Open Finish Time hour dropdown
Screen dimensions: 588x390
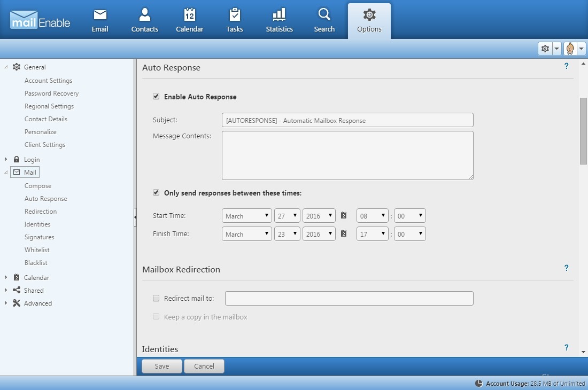coord(372,234)
